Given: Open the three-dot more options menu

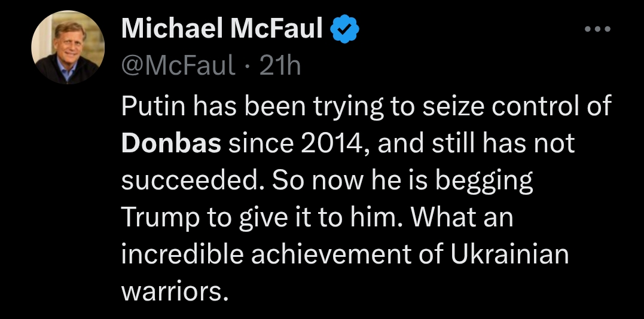Looking at the screenshot, I should click(x=597, y=29).
